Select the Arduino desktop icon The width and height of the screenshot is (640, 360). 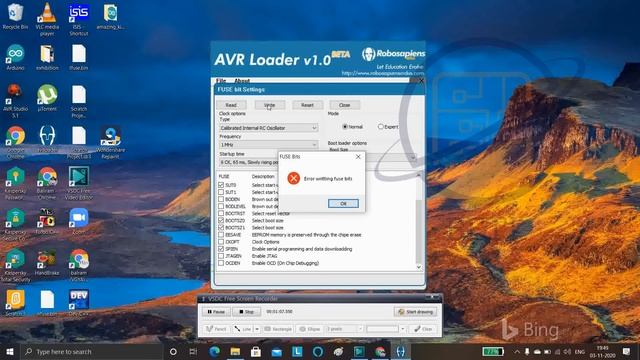[x=15, y=58]
